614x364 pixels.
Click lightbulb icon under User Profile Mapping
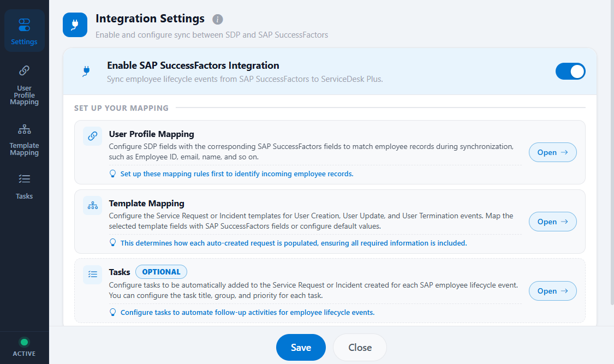(x=113, y=174)
